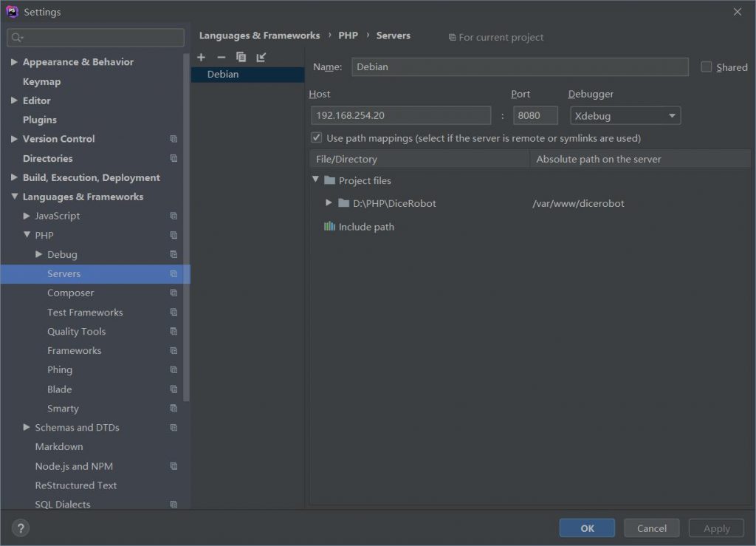Click project-level icon beside Schemas and DTDs
Viewport: 756px width, 546px height.
coord(174,428)
